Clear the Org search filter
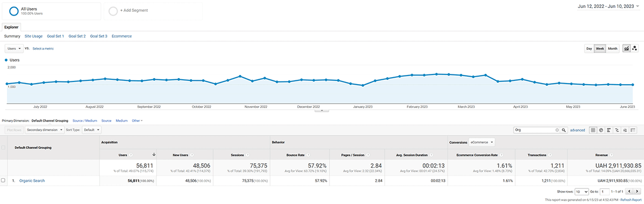The width and height of the screenshot is (644, 204). [x=557, y=130]
